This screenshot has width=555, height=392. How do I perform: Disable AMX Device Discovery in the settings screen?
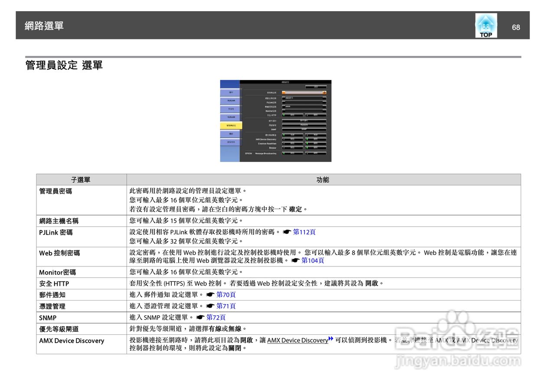(x=315, y=139)
